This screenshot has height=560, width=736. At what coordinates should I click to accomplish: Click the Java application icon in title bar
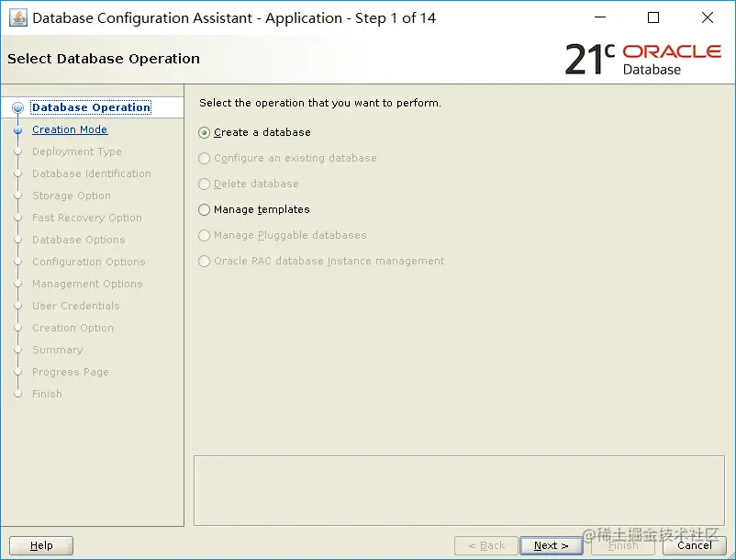[17, 18]
